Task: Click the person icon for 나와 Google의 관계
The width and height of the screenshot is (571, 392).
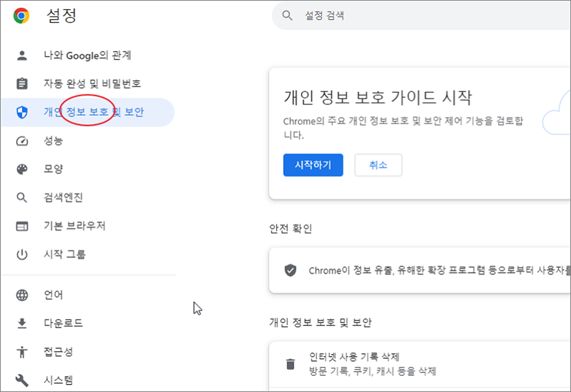Action: tap(22, 56)
